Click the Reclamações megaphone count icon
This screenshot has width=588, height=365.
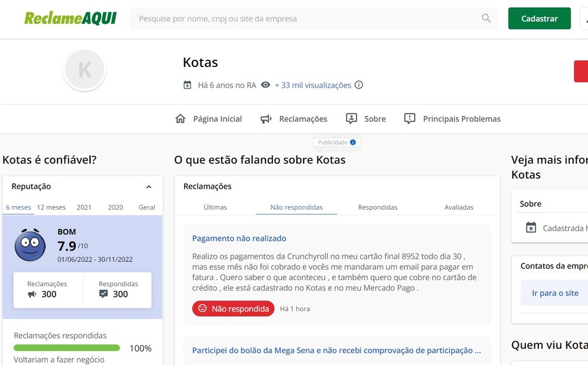(x=32, y=294)
